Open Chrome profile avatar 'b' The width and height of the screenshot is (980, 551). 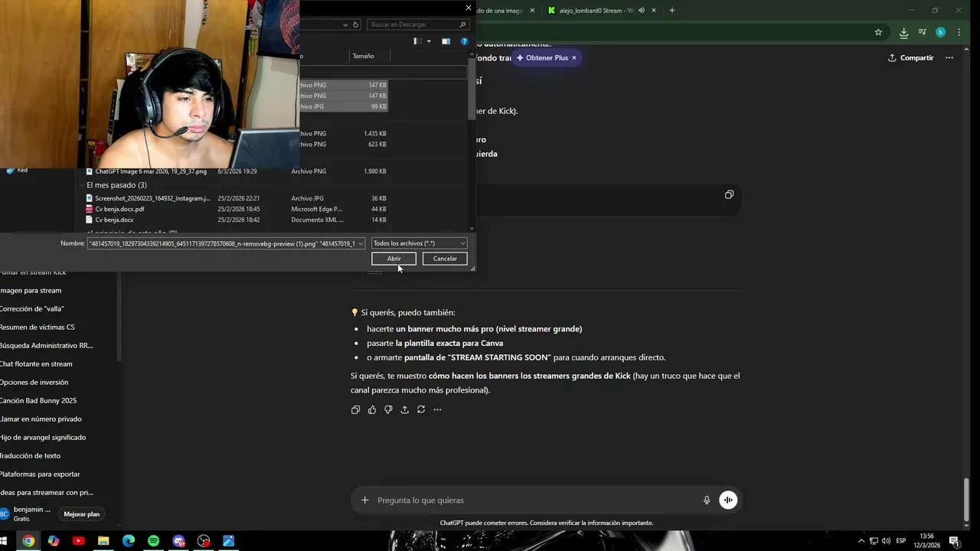pyautogui.click(x=940, y=32)
